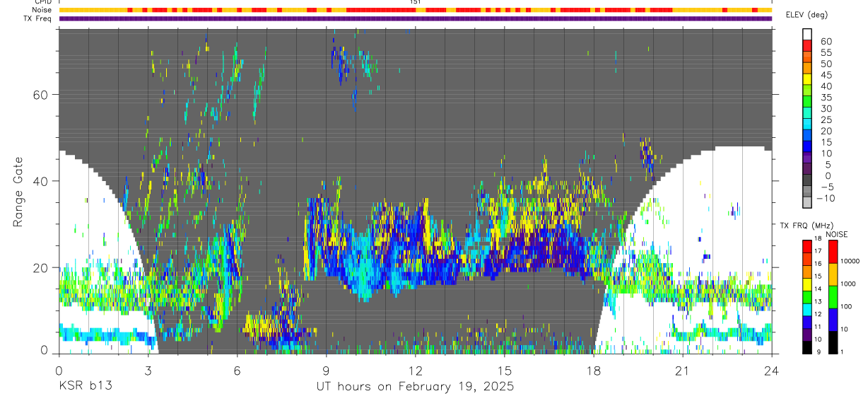The width and height of the screenshot is (868, 401).
Task: Click the white top box of elevation scale
Action: [x=807, y=33]
